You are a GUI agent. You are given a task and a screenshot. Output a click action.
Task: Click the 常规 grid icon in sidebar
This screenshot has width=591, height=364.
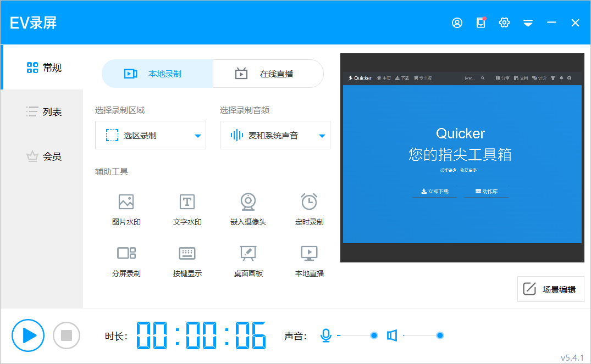32,68
